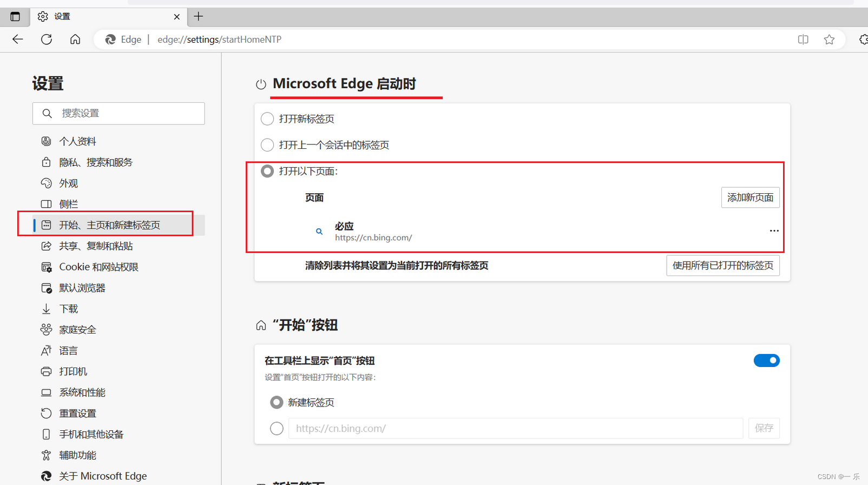This screenshot has height=485, width=868.
Task: Open 个人资料 settings
Action: click(77, 141)
